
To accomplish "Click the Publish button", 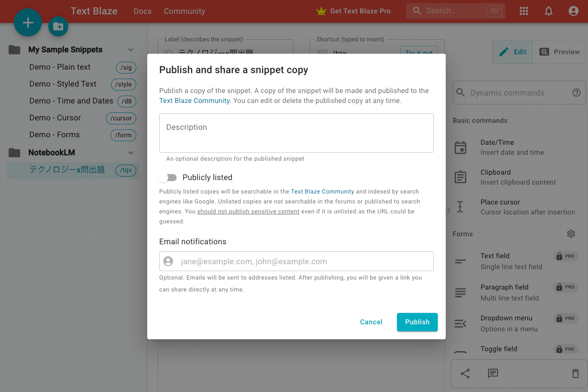I will [417, 322].
